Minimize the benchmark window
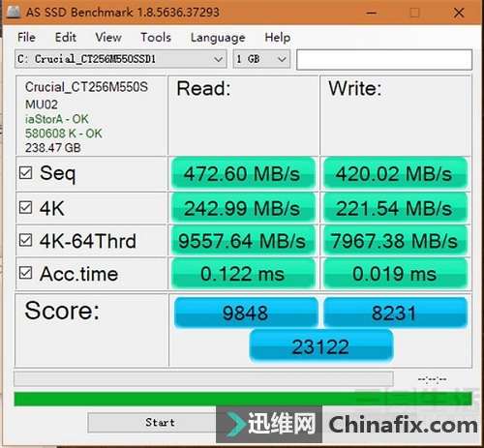 tap(372, 13)
